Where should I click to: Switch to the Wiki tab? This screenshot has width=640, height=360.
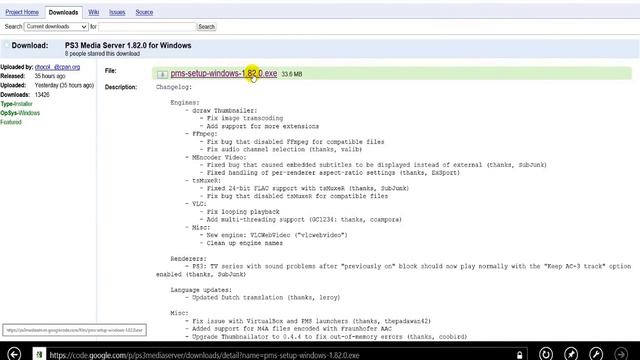click(93, 12)
